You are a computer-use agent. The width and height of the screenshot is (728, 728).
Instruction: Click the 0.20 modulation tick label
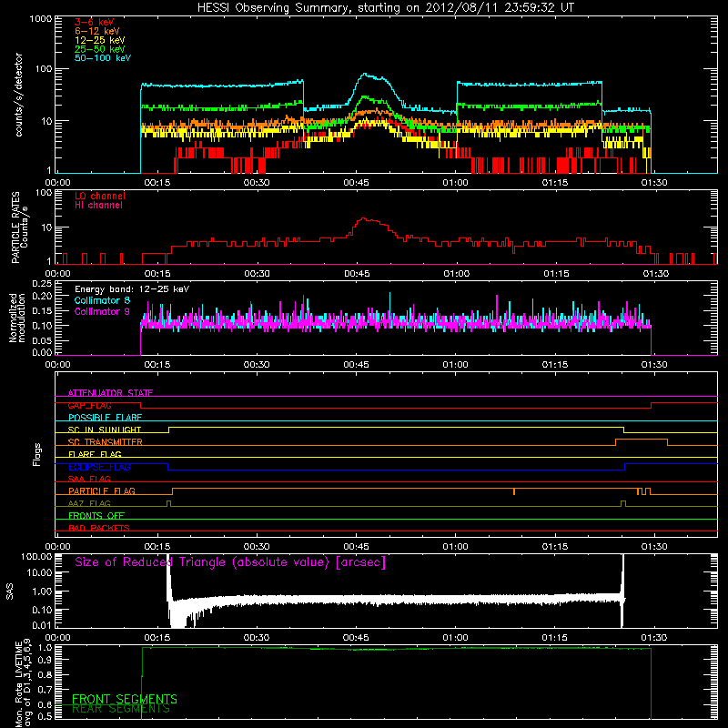click(x=42, y=296)
